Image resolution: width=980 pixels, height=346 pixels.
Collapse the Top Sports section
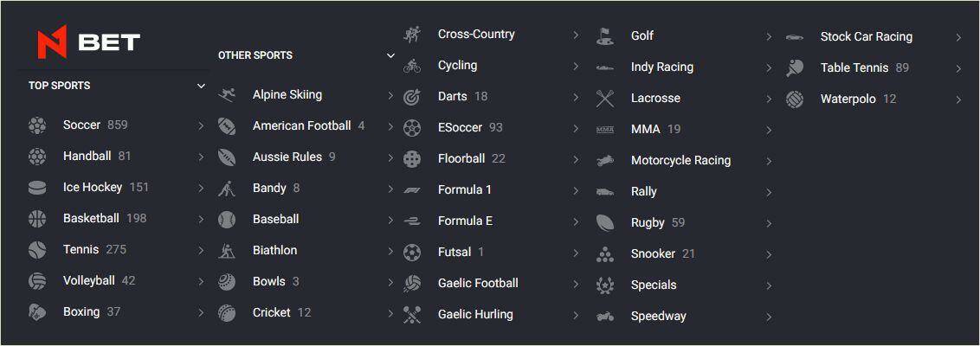[x=201, y=86]
